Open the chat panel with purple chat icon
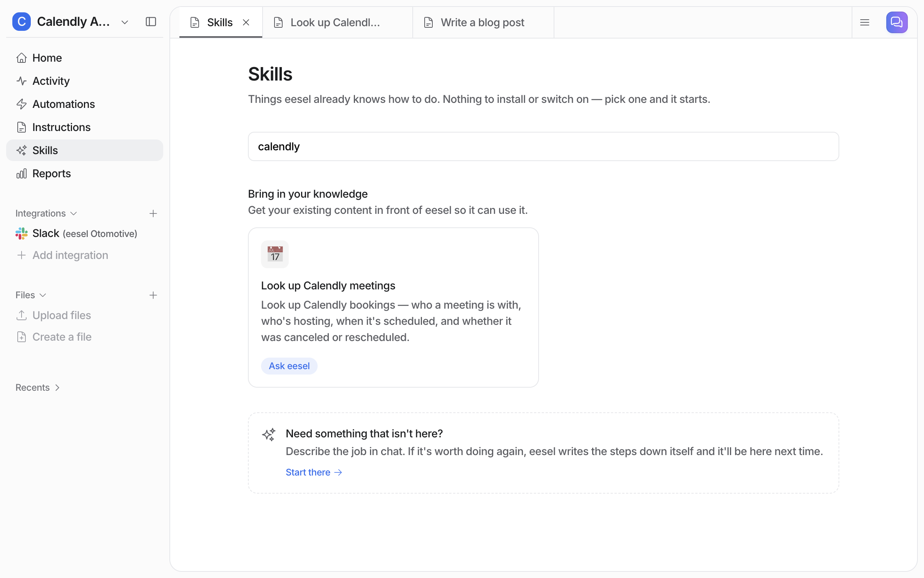The image size is (924, 578). pyautogui.click(x=897, y=22)
